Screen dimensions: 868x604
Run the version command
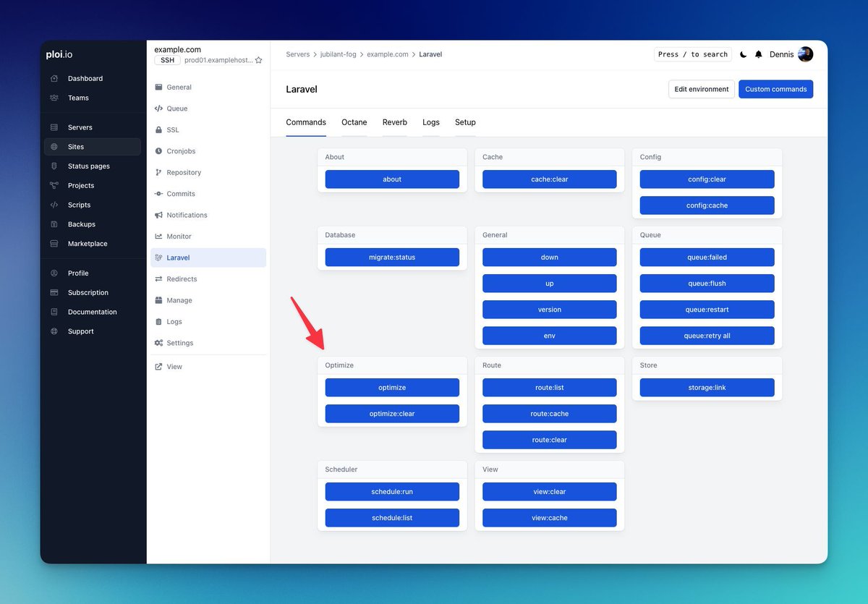tap(550, 310)
